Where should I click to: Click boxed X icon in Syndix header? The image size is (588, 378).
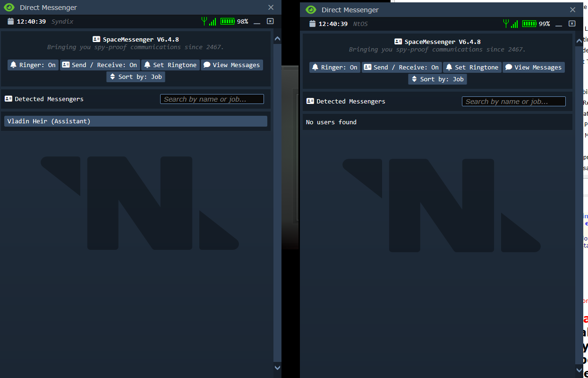[x=270, y=21]
